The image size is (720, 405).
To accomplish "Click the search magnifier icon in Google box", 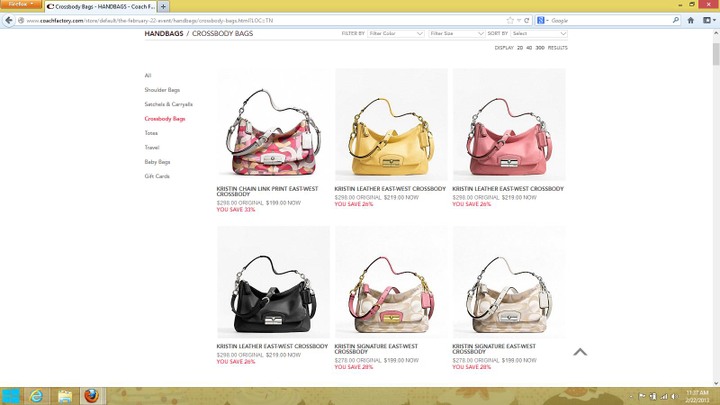I will tap(675, 20).
